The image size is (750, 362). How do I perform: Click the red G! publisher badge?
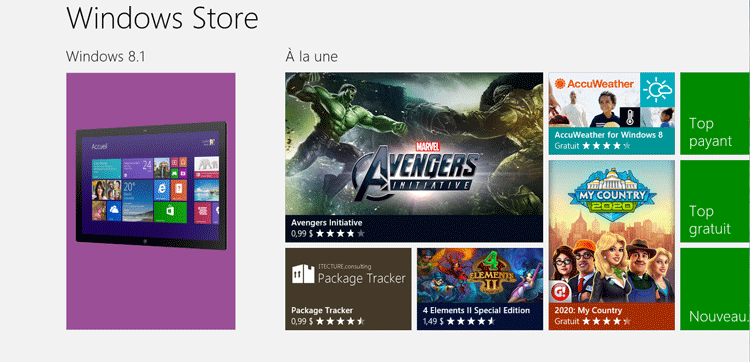click(559, 291)
